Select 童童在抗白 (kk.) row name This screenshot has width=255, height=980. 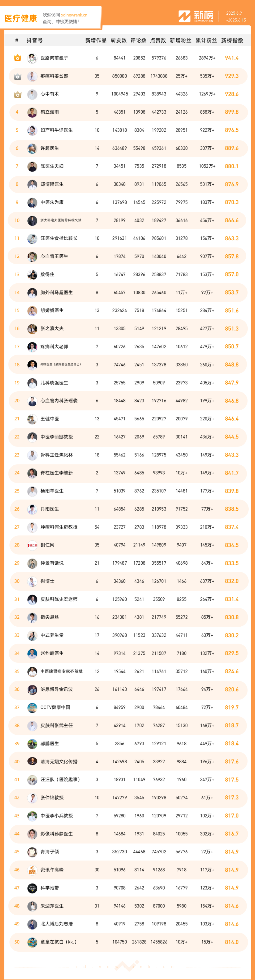(58, 942)
